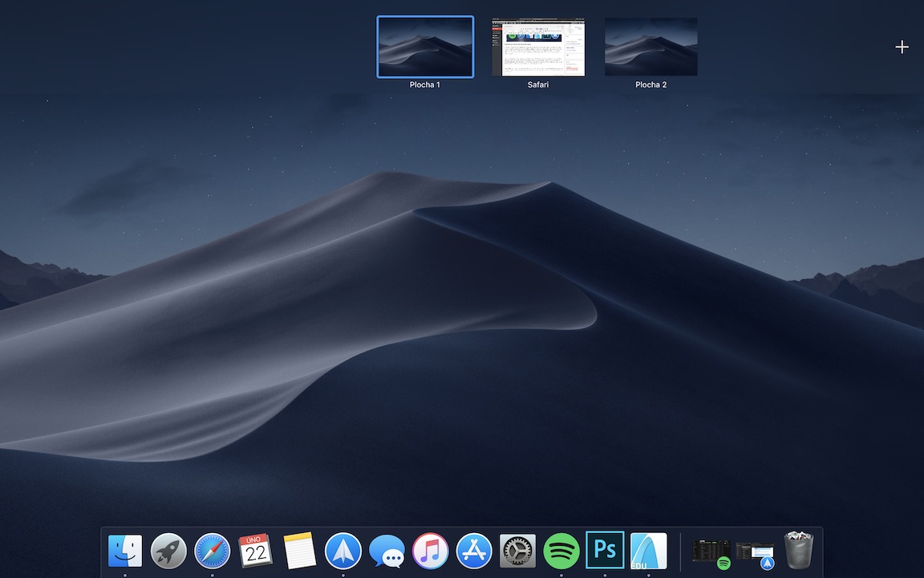
Task: Launch iTunes from the dock
Action: (x=431, y=551)
